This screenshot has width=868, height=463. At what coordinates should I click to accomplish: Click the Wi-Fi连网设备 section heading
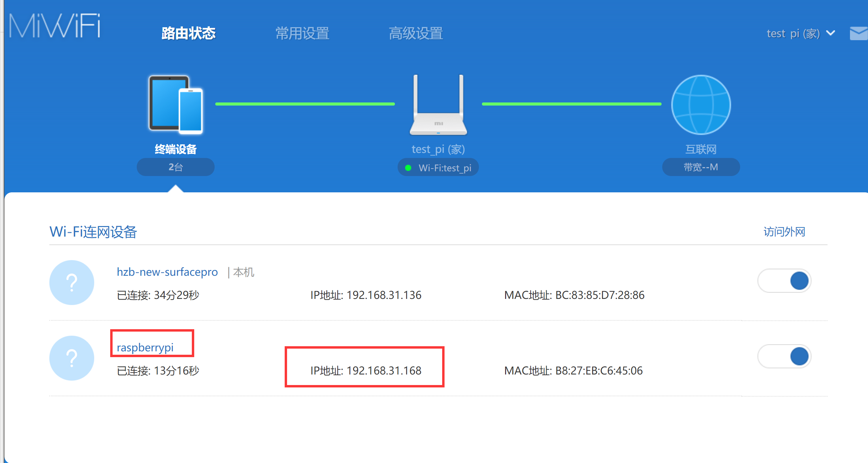coord(93,232)
